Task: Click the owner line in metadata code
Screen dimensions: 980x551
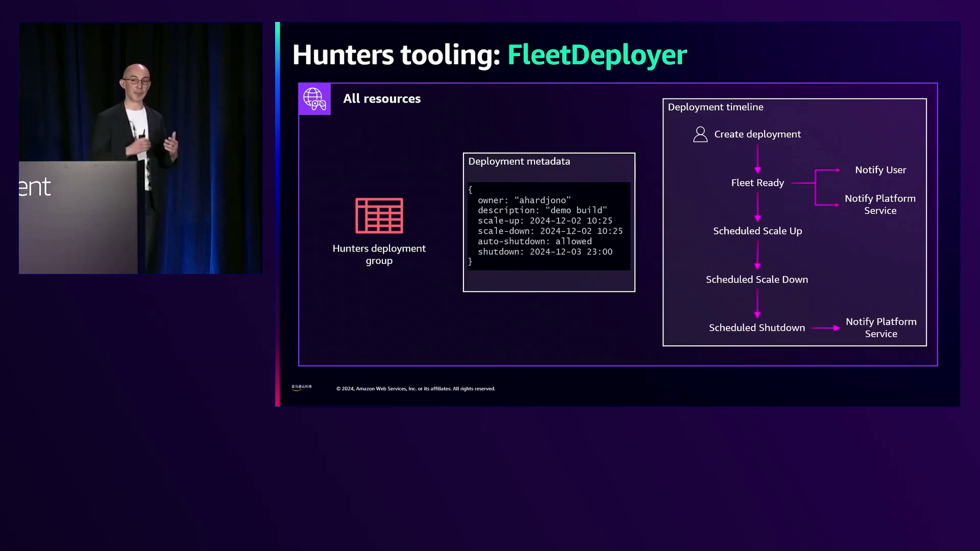Action: tap(524, 200)
